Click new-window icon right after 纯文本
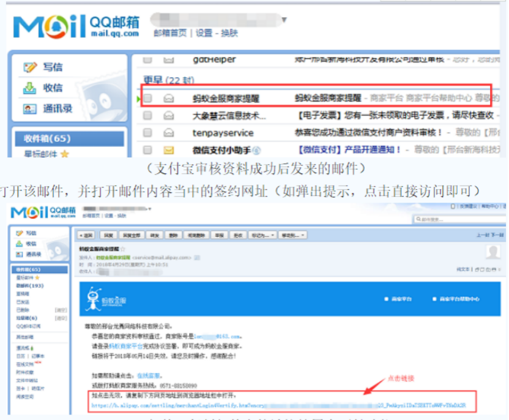Image resolution: width=509 pixels, height=420 pixels. pos(477,269)
